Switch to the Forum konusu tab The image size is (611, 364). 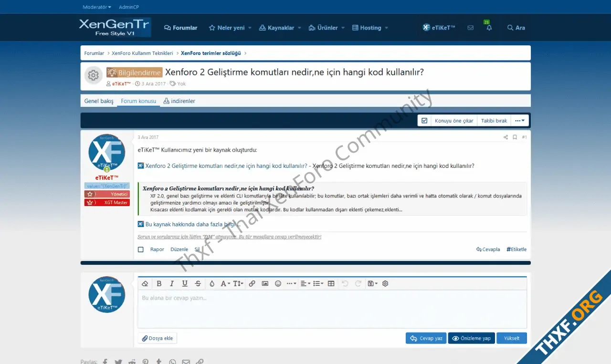(138, 101)
